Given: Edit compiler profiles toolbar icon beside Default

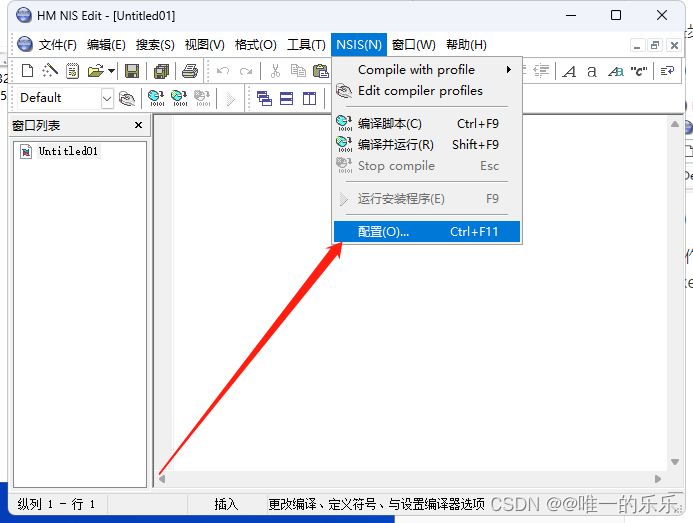Looking at the screenshot, I should coord(127,98).
